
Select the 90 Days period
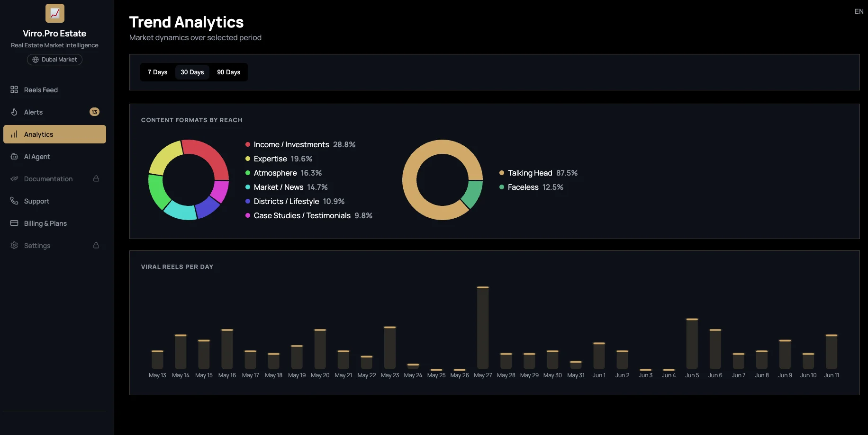pyautogui.click(x=228, y=72)
